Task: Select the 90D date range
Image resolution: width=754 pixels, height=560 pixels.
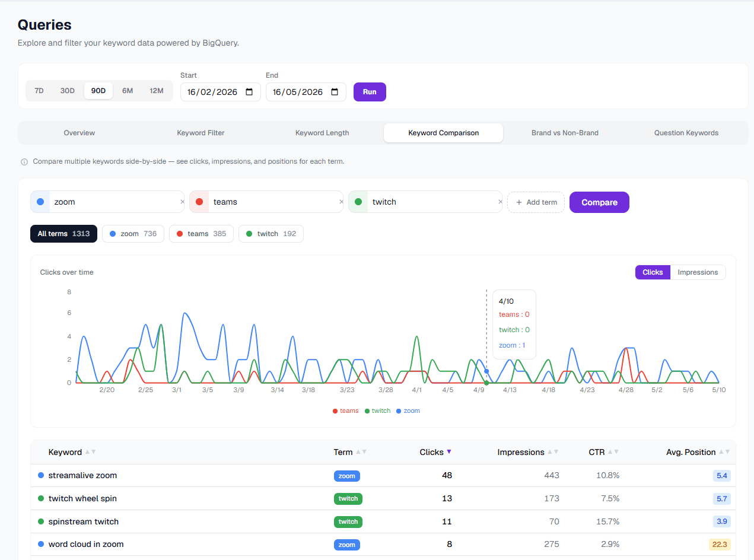Action: coord(98,91)
